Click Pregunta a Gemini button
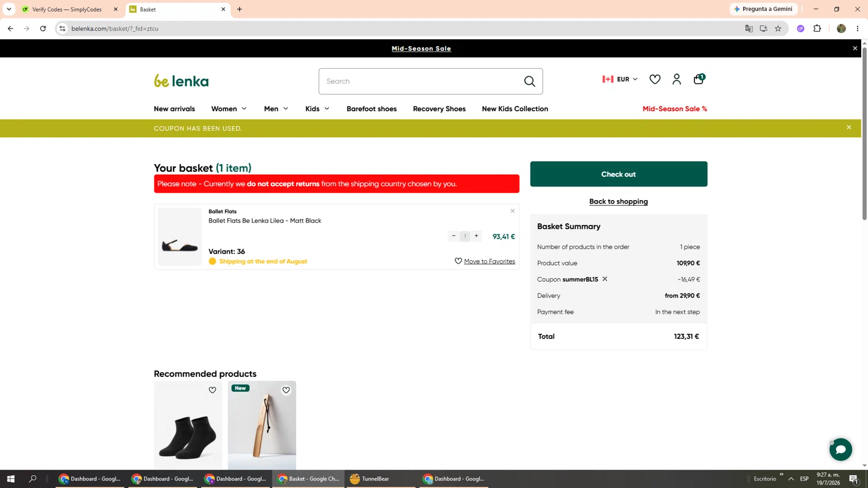This screenshot has height=488, width=868. click(x=764, y=9)
